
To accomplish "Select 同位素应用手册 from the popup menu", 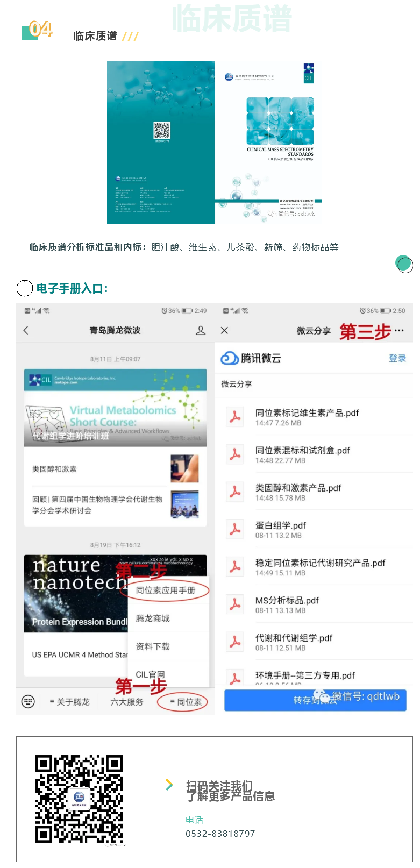I will 166,590.
